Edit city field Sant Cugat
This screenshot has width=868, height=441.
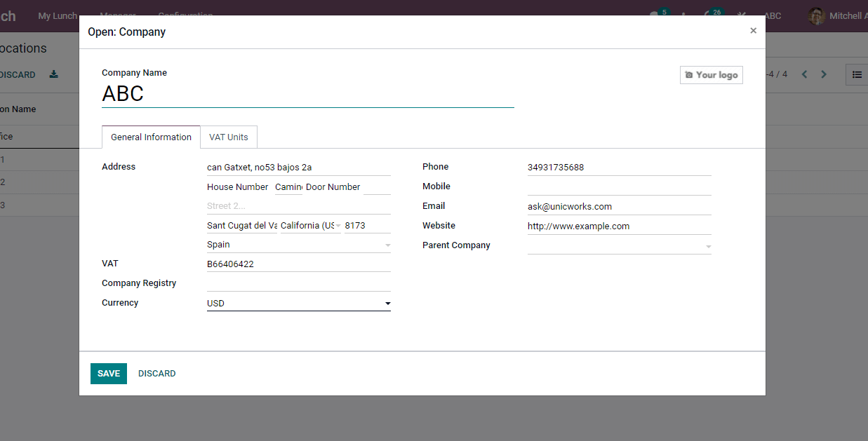click(x=242, y=226)
